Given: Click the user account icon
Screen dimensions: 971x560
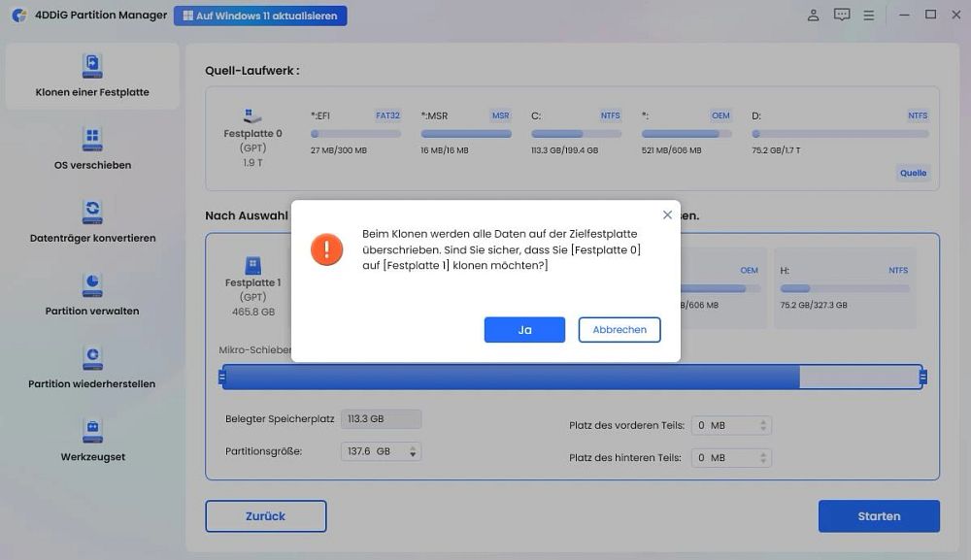Looking at the screenshot, I should 813,15.
